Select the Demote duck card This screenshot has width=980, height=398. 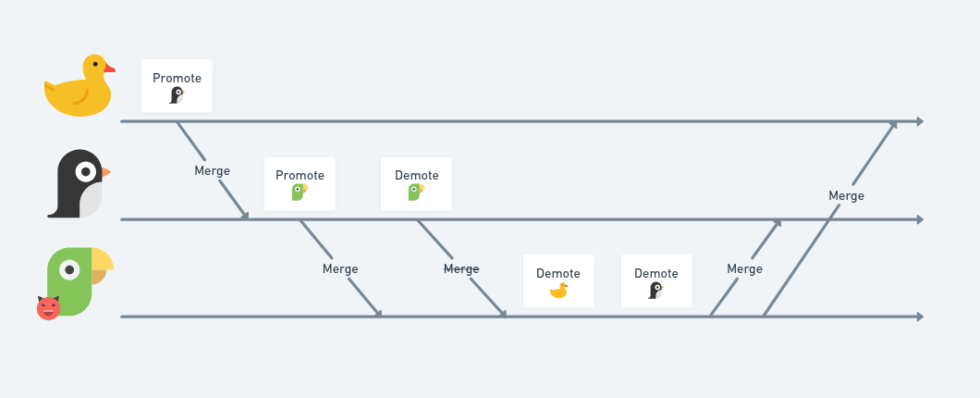tap(558, 281)
